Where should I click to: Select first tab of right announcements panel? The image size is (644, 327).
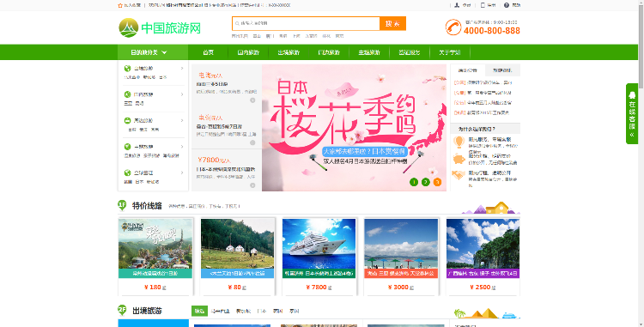[468, 70]
